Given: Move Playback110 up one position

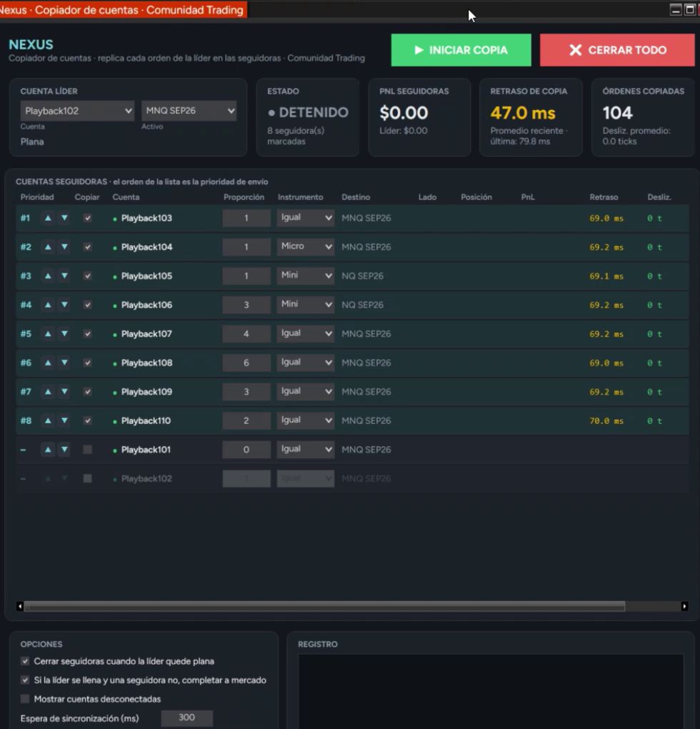Looking at the screenshot, I should [48, 421].
